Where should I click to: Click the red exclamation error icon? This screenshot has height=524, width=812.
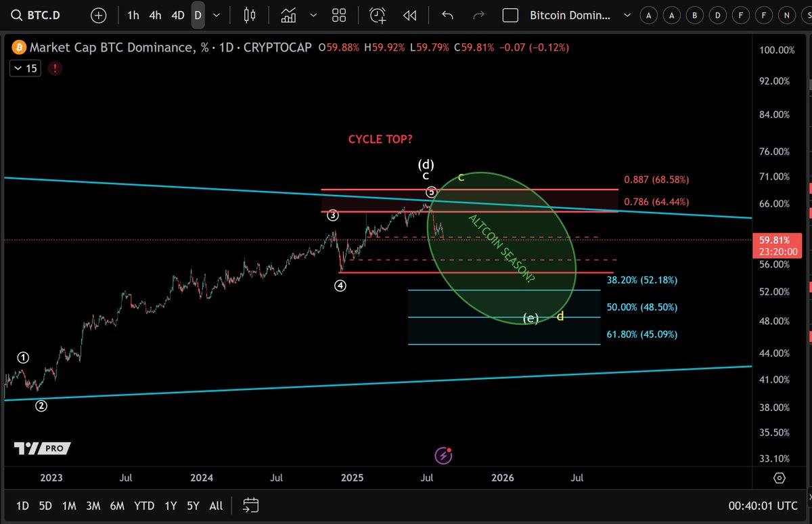54,68
